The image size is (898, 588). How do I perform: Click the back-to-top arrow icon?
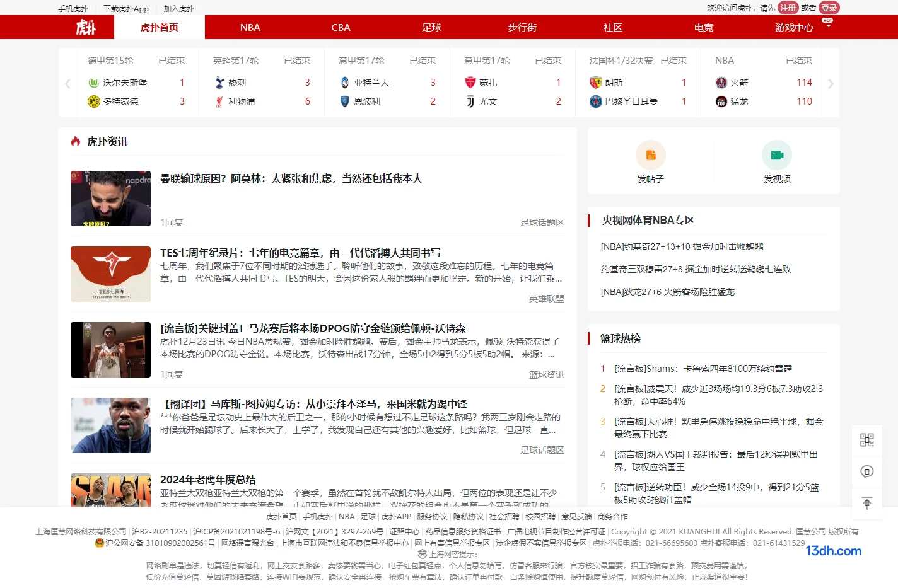(867, 503)
